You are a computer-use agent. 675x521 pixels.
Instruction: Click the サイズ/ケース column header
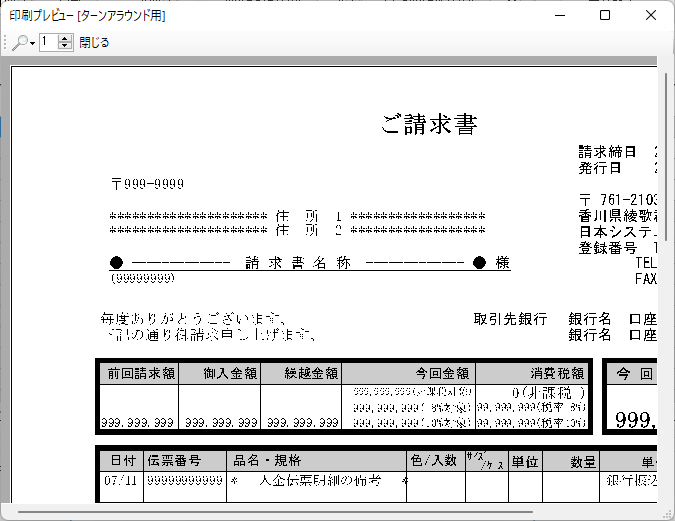(486, 461)
